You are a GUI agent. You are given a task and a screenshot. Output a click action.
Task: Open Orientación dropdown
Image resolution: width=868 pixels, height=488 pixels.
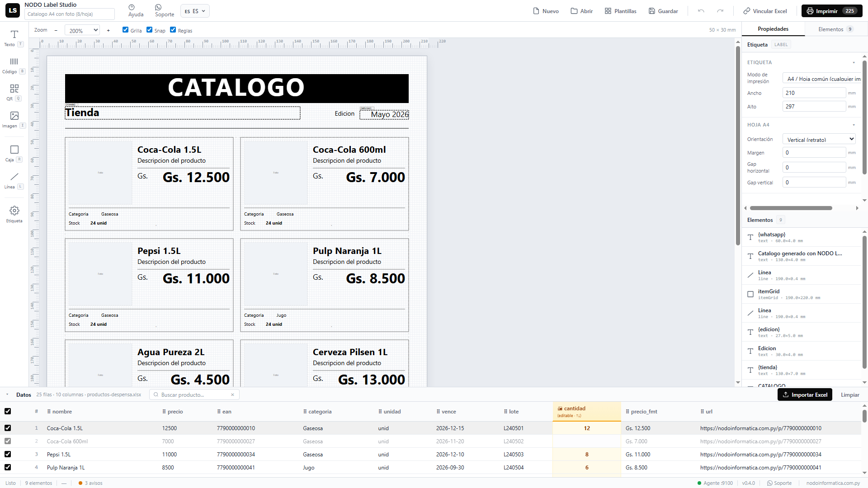pyautogui.click(x=819, y=139)
